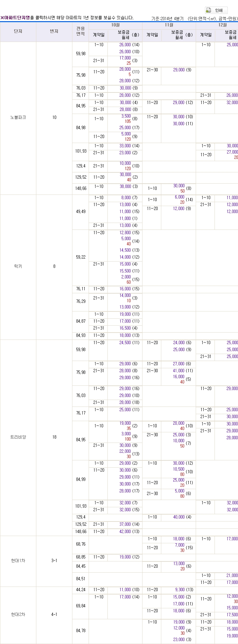This screenshot has height=644, width=238.
Task: Open the 럭키 apartment complex details
Action: tap(18, 267)
